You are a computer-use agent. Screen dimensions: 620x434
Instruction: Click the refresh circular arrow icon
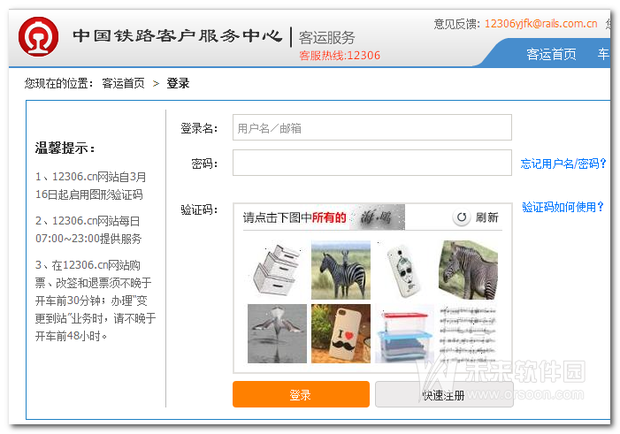coord(461,217)
